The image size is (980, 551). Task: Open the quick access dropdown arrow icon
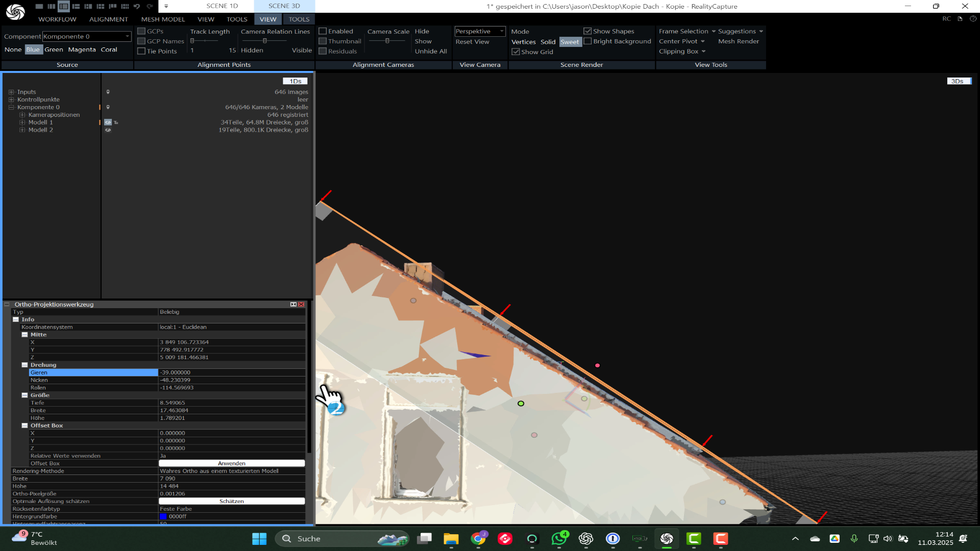click(x=166, y=6)
